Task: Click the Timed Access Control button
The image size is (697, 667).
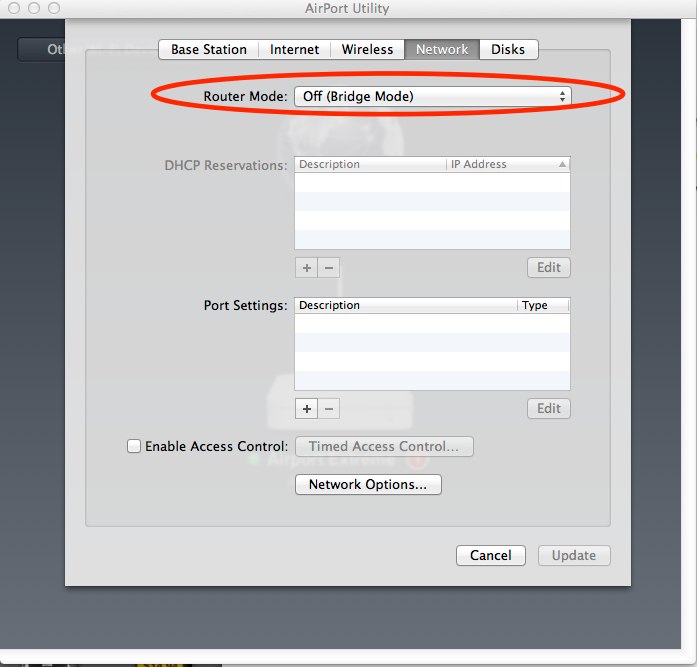Action: 383,447
